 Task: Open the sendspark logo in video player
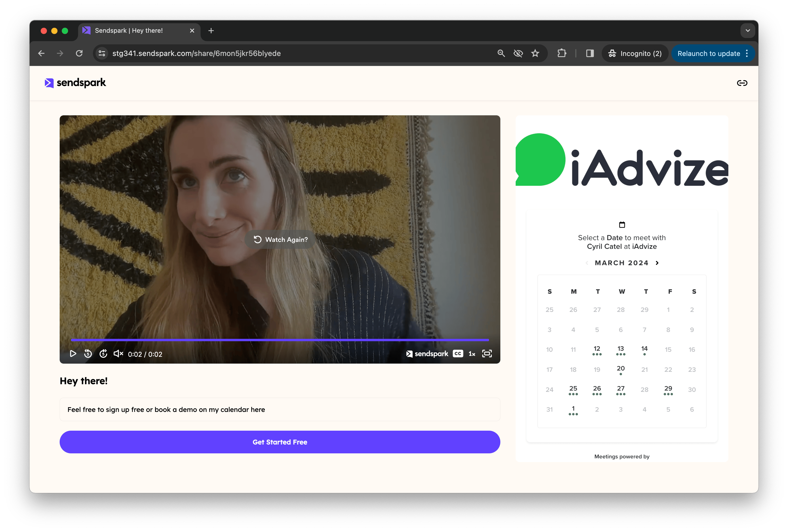coord(427,354)
